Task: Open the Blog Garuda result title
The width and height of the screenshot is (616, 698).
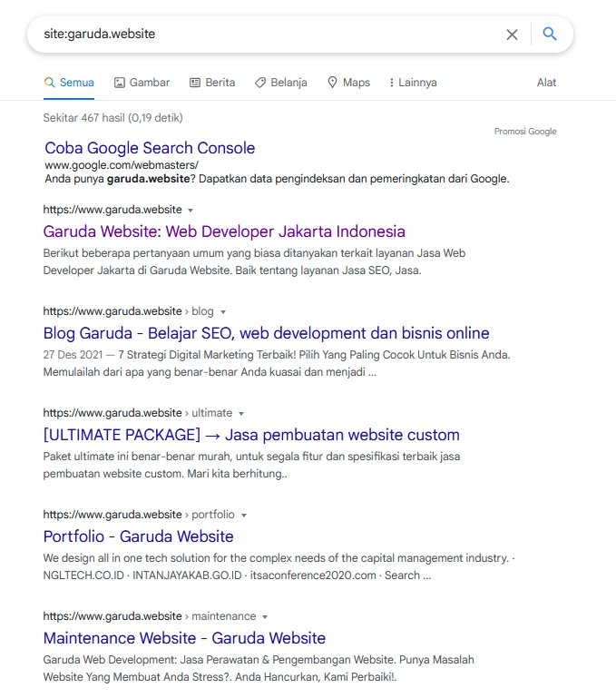Action: point(266,333)
